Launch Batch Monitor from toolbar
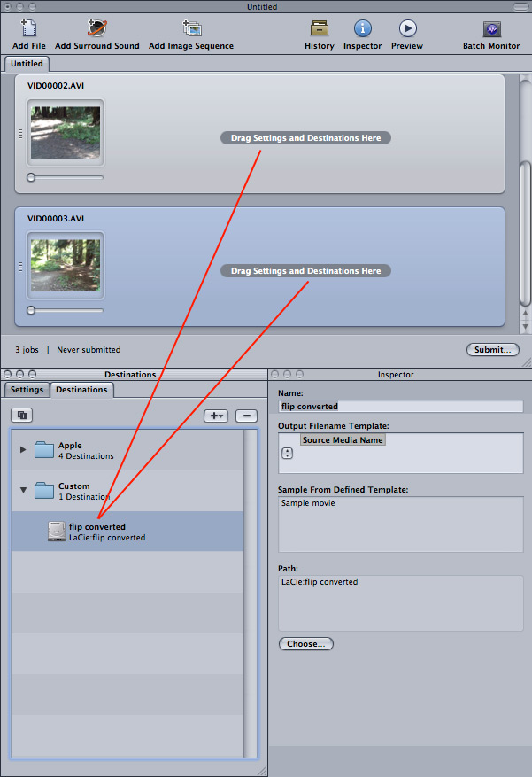Screen dimensions: 532x777 tap(491, 28)
